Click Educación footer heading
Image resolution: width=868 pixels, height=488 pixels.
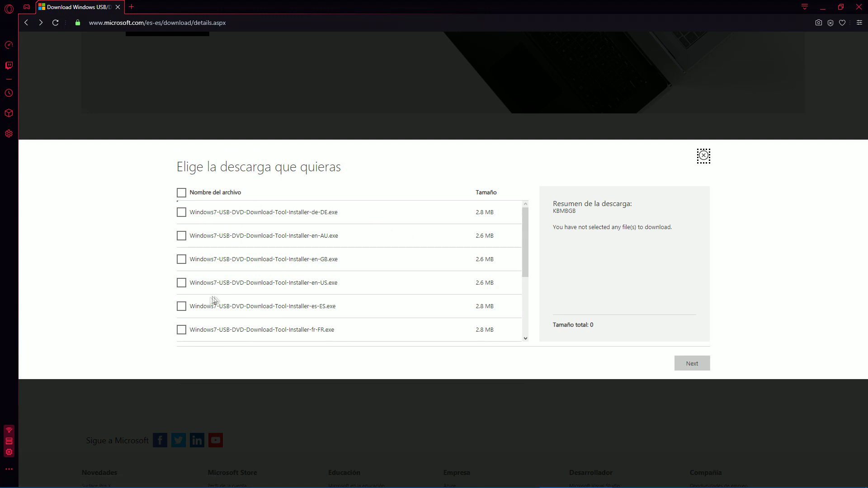coord(344,473)
